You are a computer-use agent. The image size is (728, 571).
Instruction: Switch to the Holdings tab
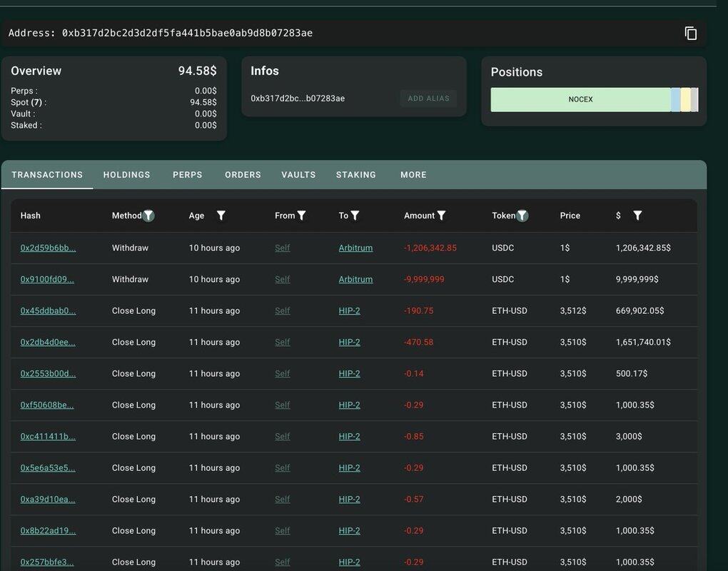126,175
